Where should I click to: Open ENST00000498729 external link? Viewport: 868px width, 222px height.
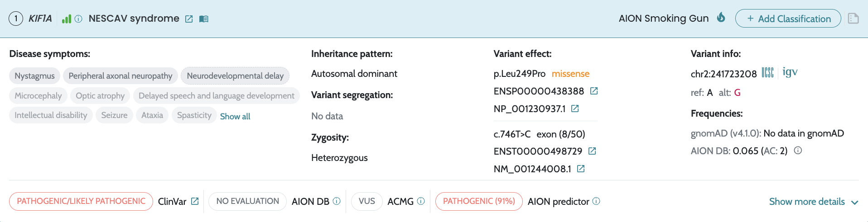[592, 151]
